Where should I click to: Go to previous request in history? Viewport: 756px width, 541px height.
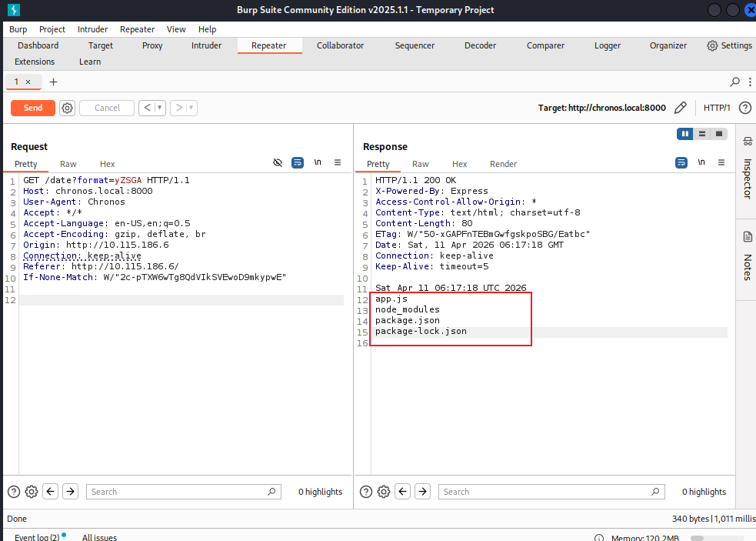pyautogui.click(x=147, y=108)
